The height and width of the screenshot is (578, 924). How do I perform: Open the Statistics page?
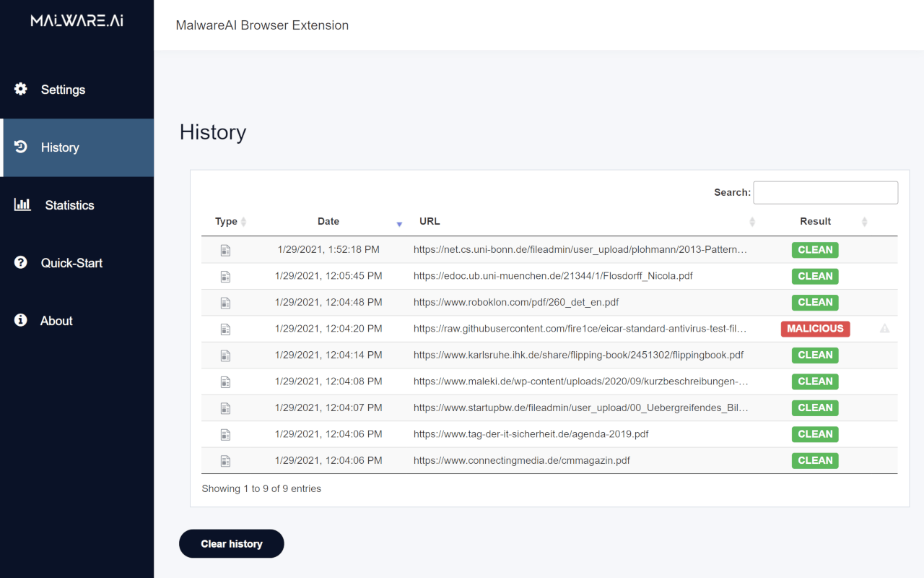[x=77, y=205]
